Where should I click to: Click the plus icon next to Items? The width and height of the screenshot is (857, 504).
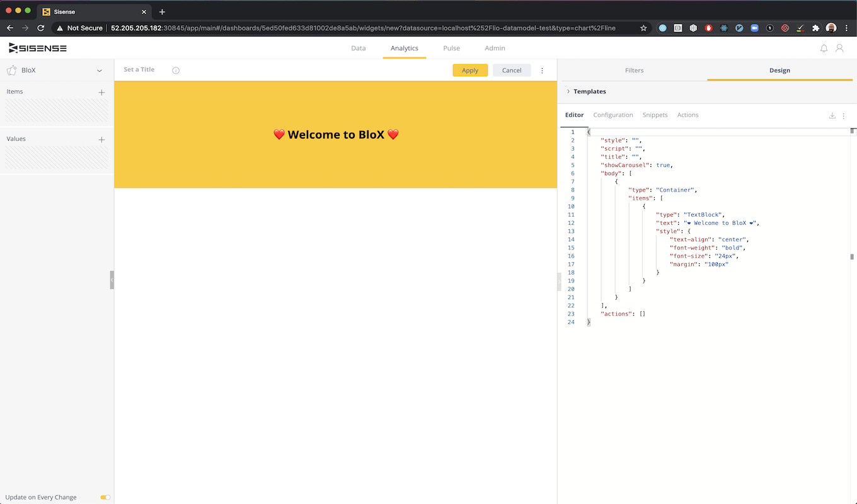click(x=101, y=93)
